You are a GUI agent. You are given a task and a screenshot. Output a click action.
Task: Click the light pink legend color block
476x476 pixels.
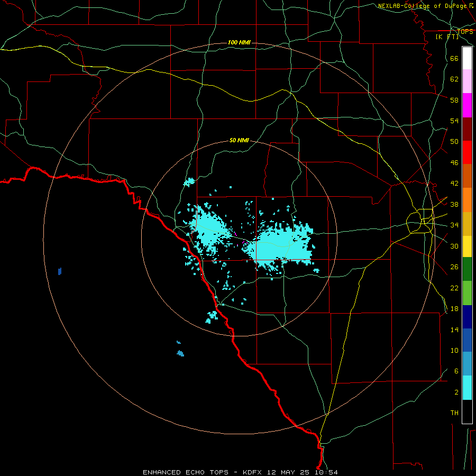[x=467, y=81]
